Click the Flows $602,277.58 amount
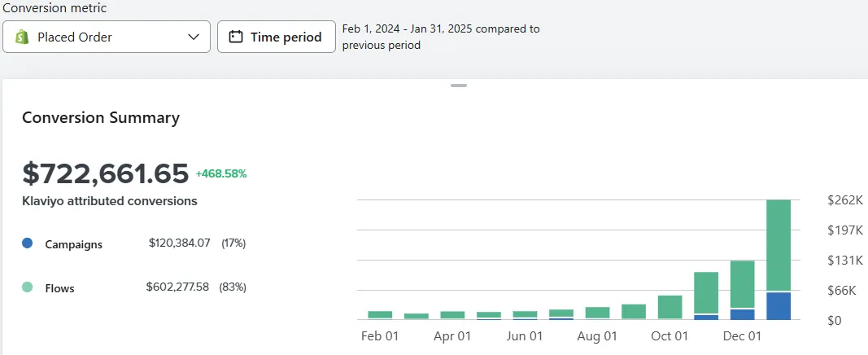Image resolution: width=868 pixels, height=355 pixels. click(x=179, y=287)
